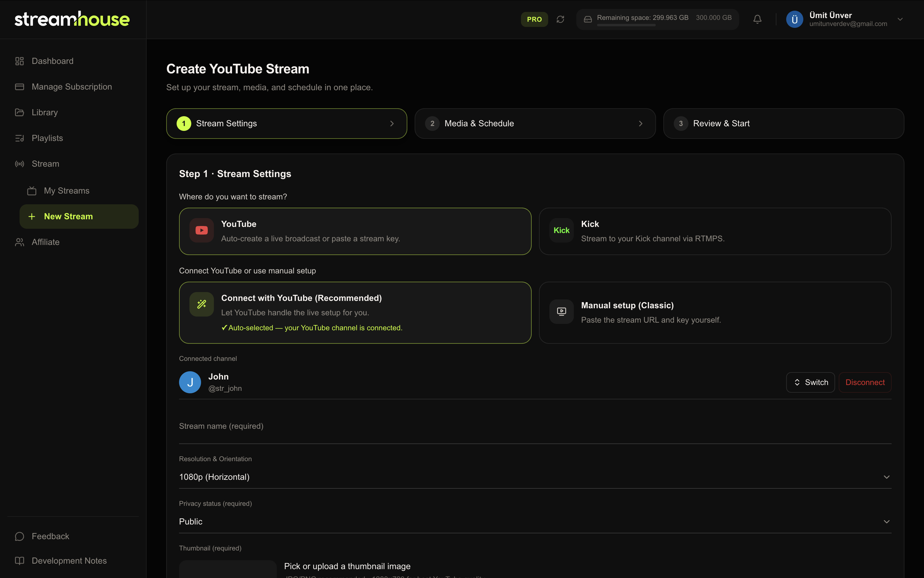The image size is (924, 578).
Task: Click the Dashboard grid icon
Action: click(20, 61)
